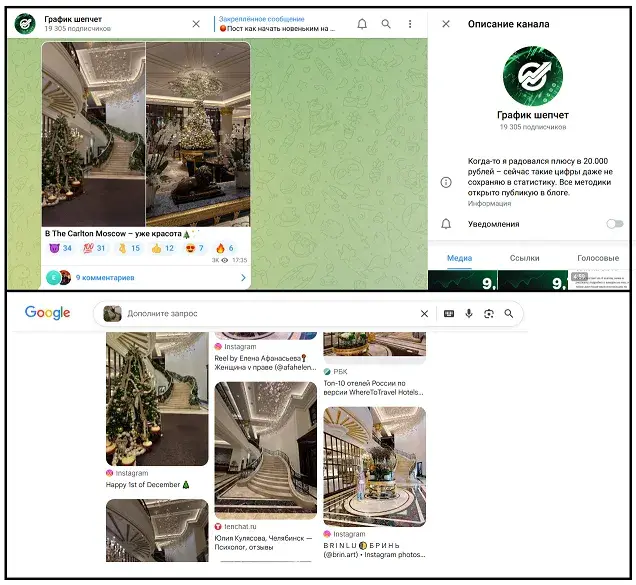636x585 pixels.
Task: Open BRINLU БРИНЬ Instagram photos link
Action: (x=374, y=550)
